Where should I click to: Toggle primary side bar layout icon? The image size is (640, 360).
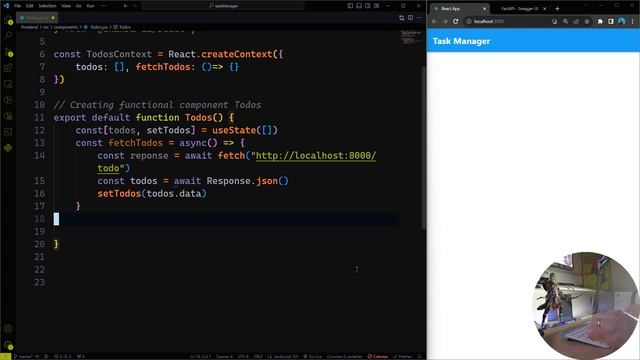click(x=350, y=6)
